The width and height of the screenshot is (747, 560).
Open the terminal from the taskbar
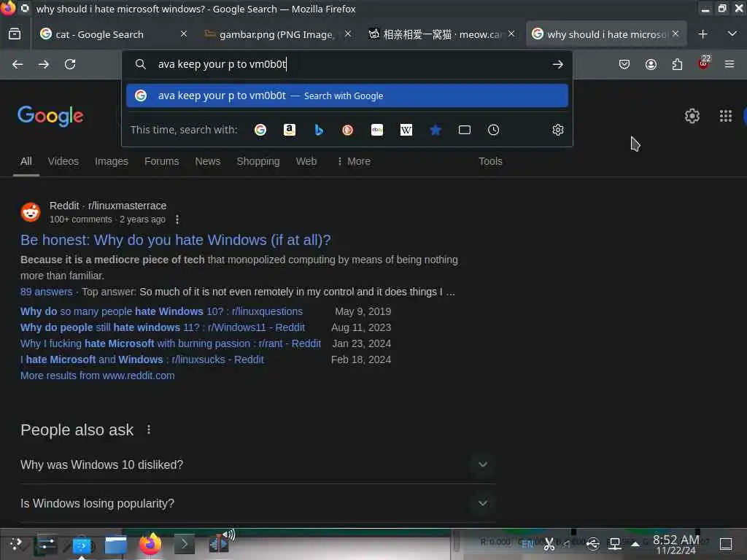185,544
